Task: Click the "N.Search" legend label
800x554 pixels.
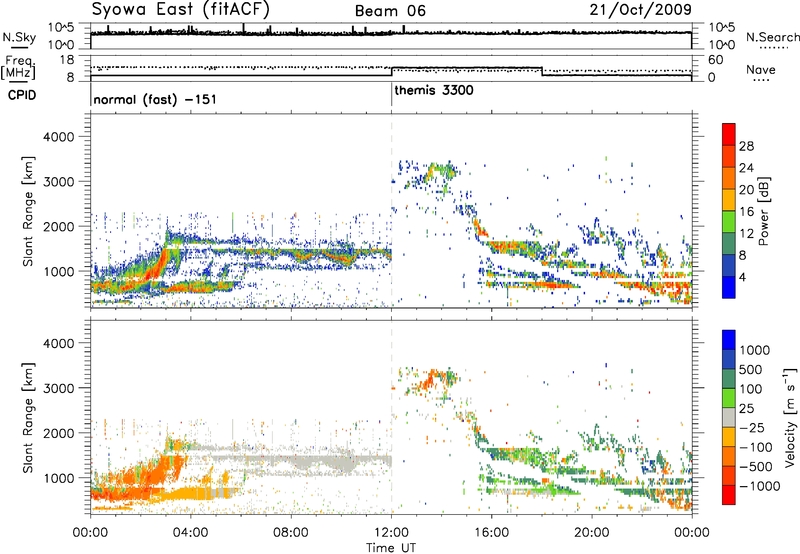Action: tap(772, 37)
